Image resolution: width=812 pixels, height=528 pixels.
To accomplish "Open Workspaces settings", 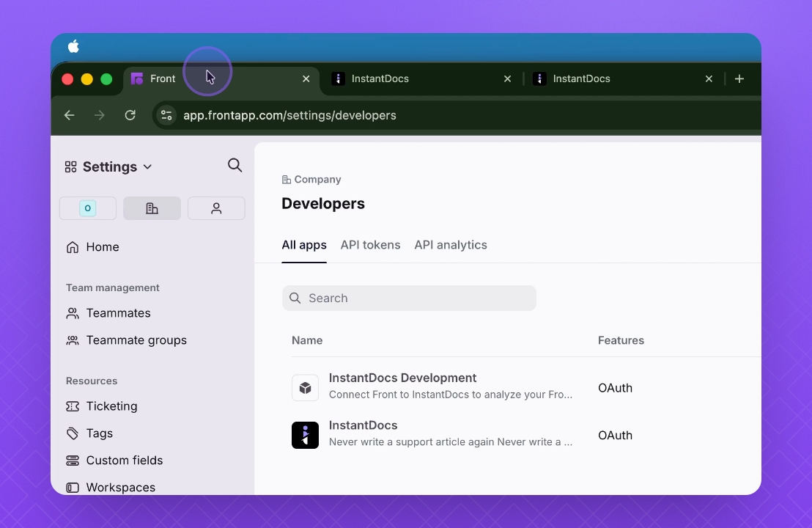I will click(121, 488).
